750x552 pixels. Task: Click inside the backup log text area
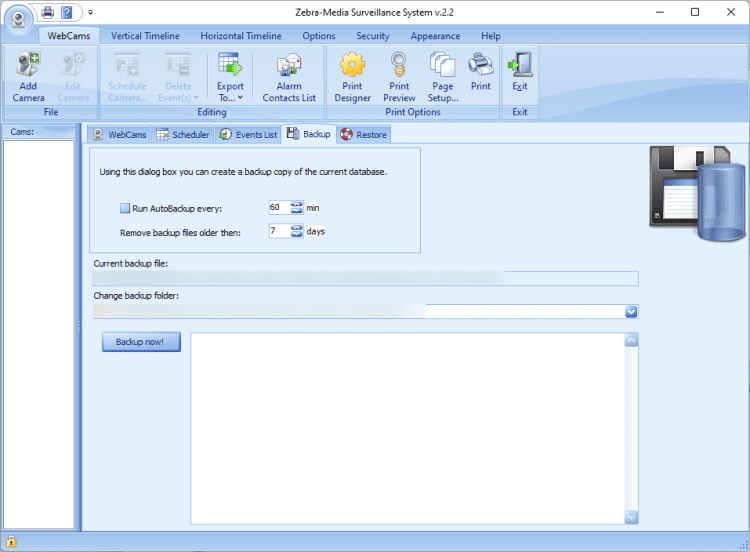point(408,429)
